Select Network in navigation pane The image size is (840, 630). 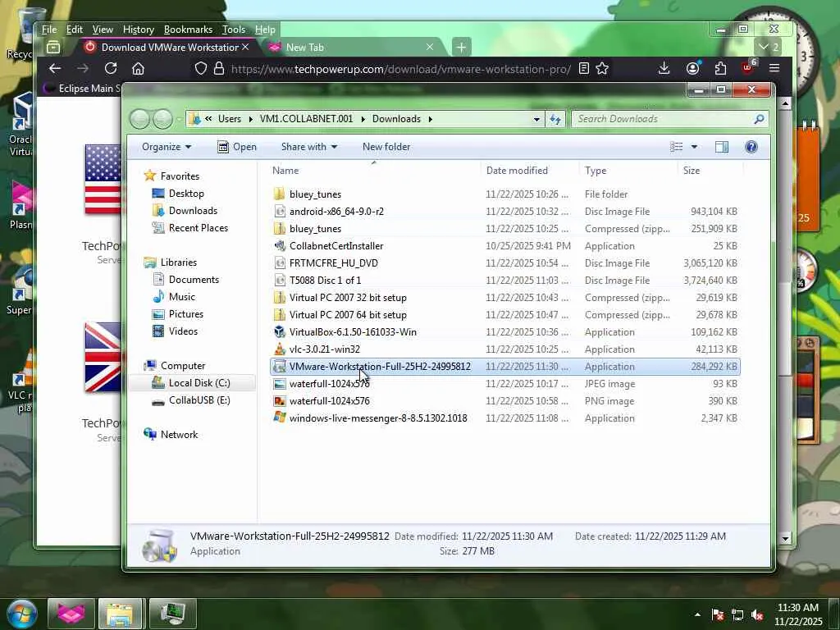[179, 435]
